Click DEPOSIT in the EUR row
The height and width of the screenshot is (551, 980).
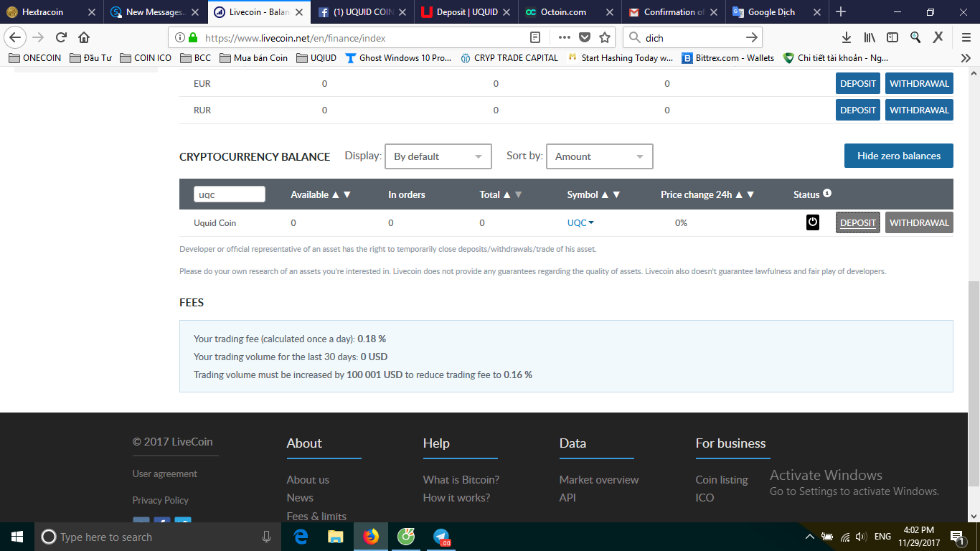click(x=858, y=83)
